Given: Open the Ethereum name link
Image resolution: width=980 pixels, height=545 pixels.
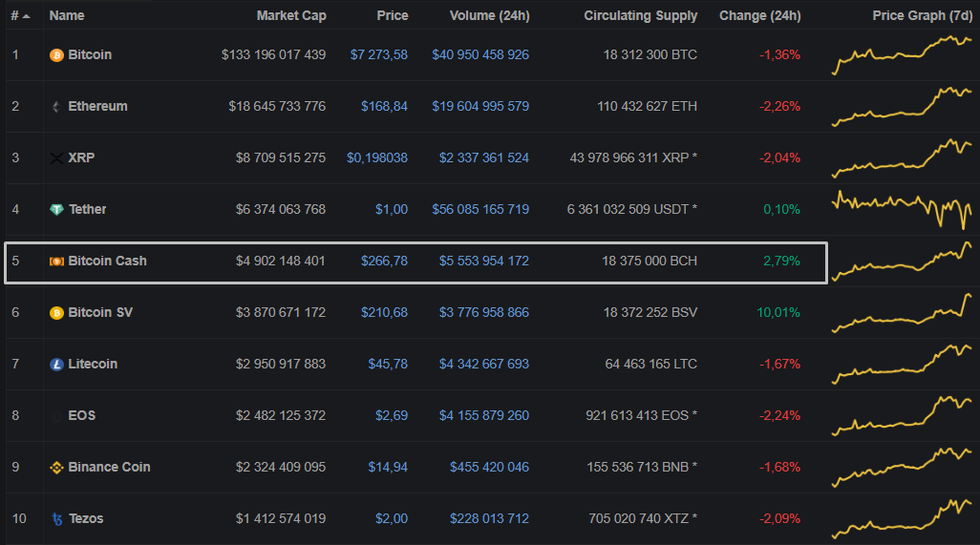Looking at the screenshot, I should pos(97,107).
